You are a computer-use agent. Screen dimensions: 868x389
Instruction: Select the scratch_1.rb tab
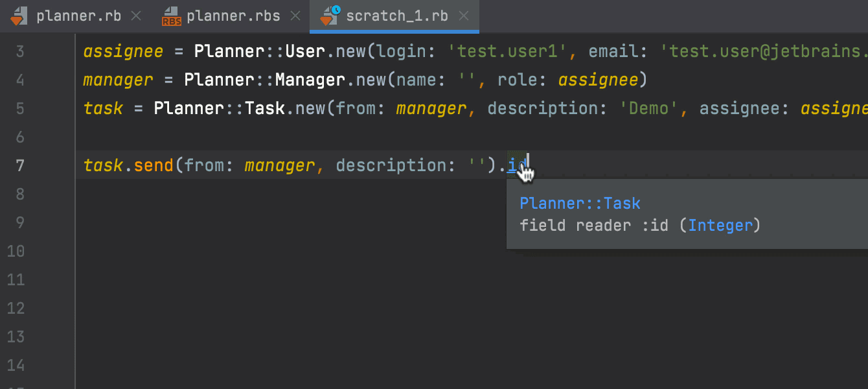(x=396, y=16)
